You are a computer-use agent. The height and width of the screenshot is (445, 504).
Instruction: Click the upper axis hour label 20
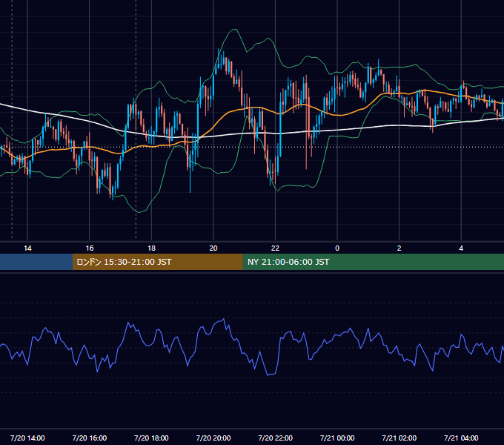pyautogui.click(x=213, y=248)
